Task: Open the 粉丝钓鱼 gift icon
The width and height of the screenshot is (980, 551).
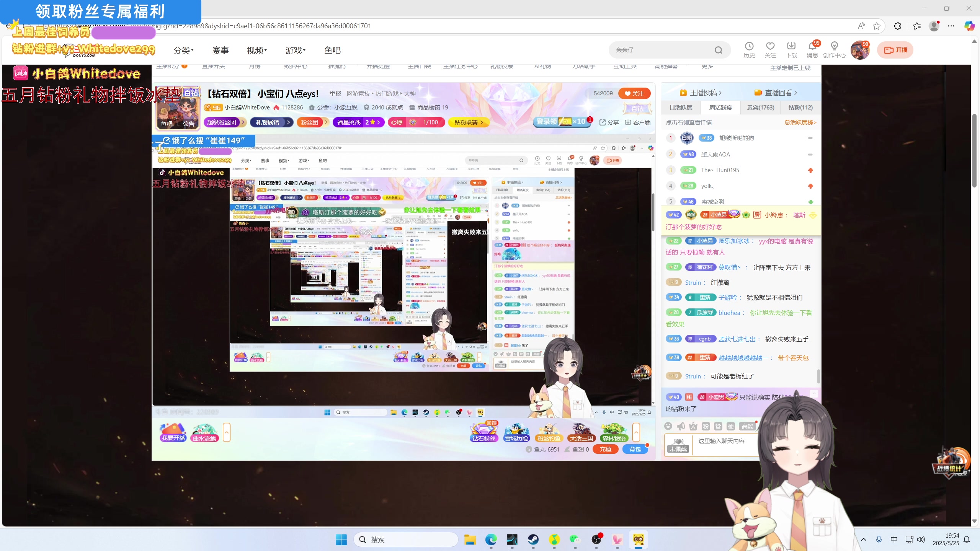Action: click(549, 432)
